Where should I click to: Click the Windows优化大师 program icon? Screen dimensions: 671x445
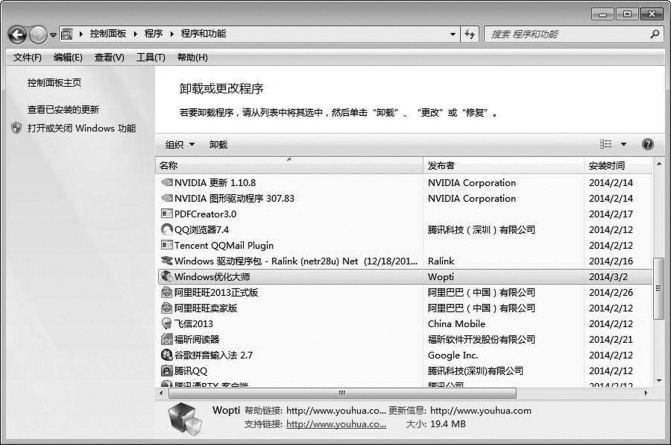click(x=166, y=276)
